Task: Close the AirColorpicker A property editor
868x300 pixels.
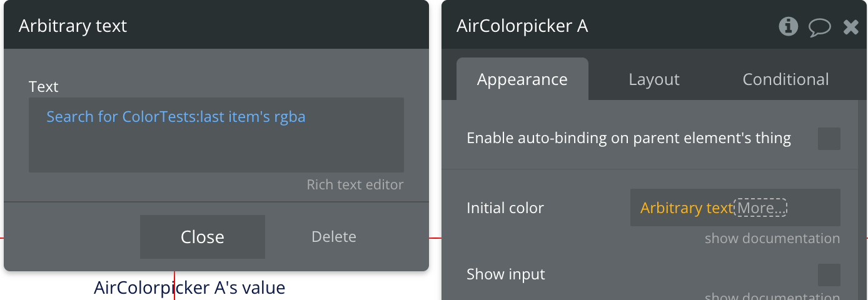Action: click(850, 26)
